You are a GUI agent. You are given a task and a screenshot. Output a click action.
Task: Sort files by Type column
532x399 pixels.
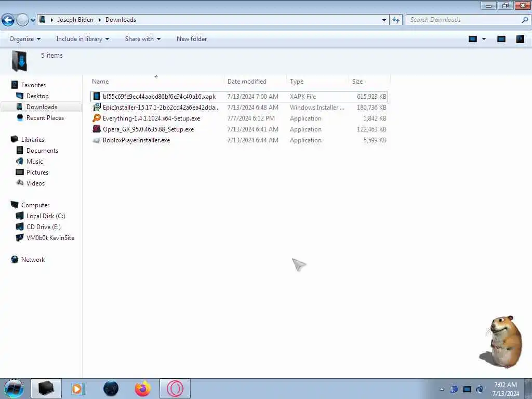point(297,82)
